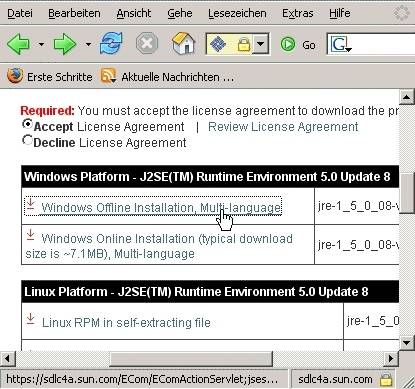
Task: Click the Firefox icon beside Erste Schritte
Action: tap(15, 76)
